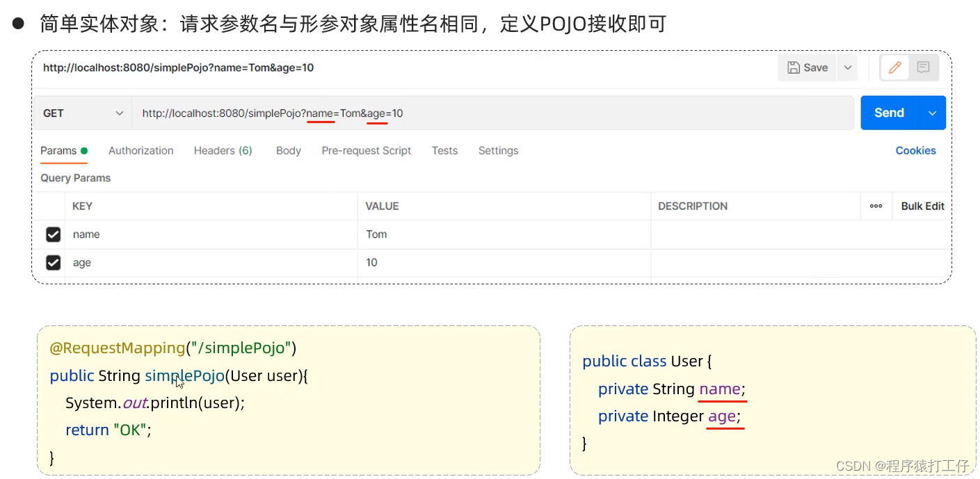This screenshot has width=980, height=479.
Task: Open the request Settings tab
Action: coord(498,151)
